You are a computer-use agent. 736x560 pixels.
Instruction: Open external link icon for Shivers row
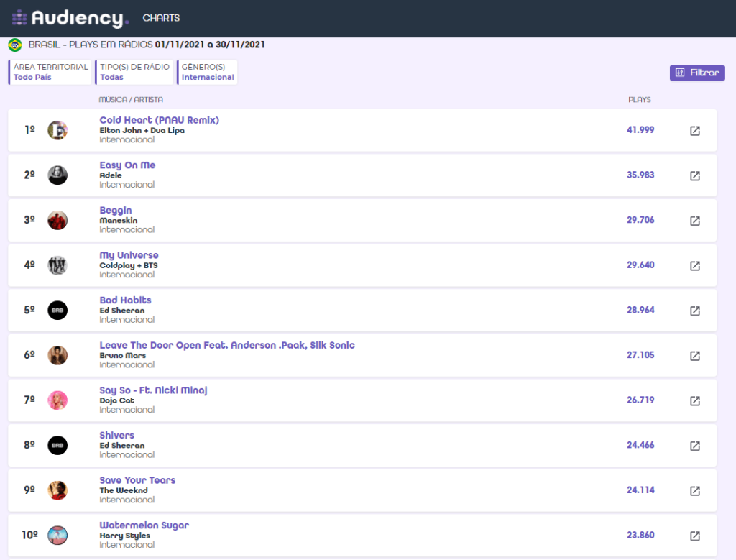tap(695, 446)
